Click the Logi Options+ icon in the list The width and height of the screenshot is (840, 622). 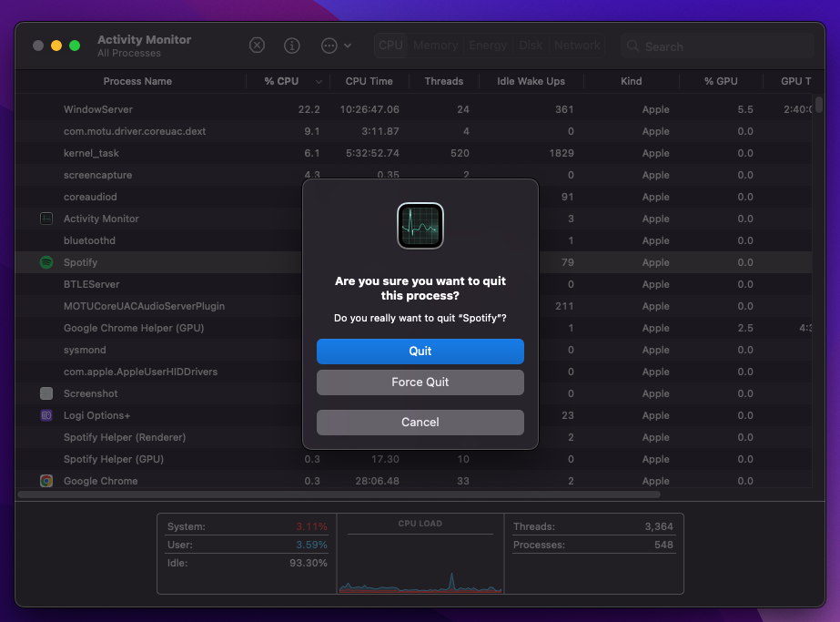[46, 415]
